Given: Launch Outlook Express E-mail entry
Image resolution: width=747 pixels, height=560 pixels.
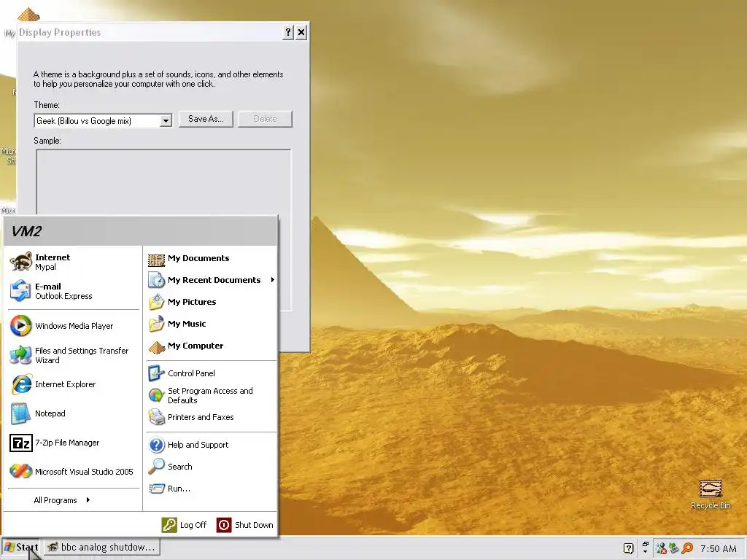Looking at the screenshot, I should (74, 291).
